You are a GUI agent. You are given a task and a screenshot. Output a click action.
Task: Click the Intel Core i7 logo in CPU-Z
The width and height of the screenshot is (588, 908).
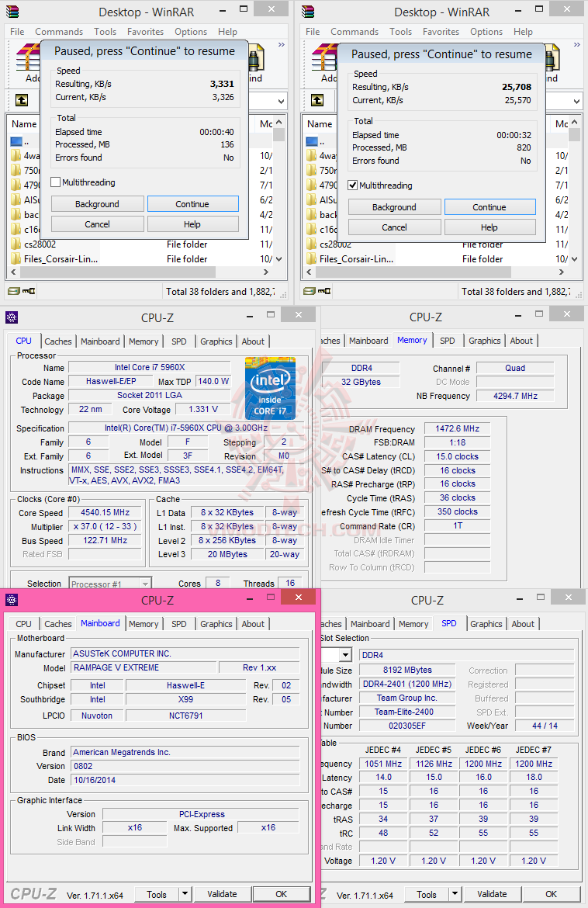270,389
